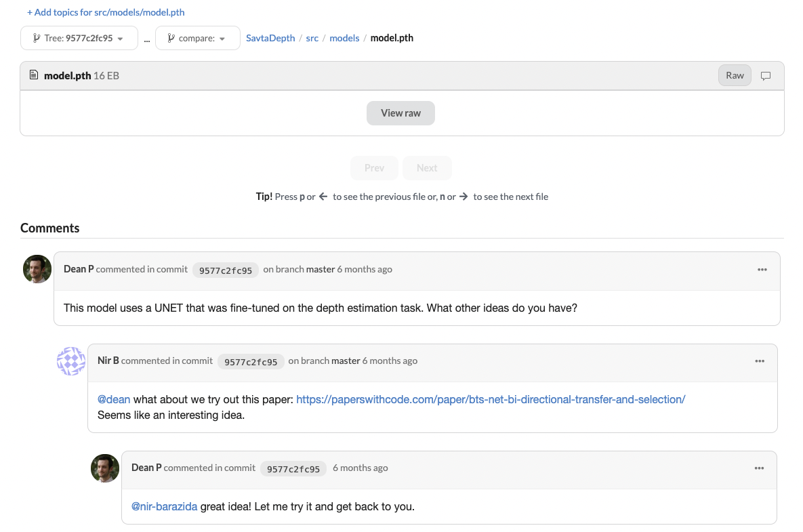Click the View raw button
Viewport: 803px width, 532px height.
click(x=400, y=113)
